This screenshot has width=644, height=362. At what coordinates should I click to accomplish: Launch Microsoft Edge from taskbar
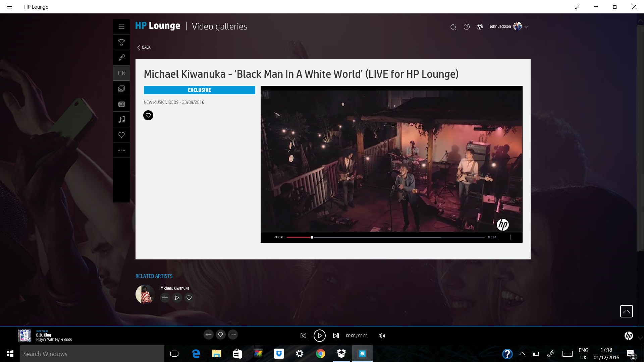tap(196, 354)
